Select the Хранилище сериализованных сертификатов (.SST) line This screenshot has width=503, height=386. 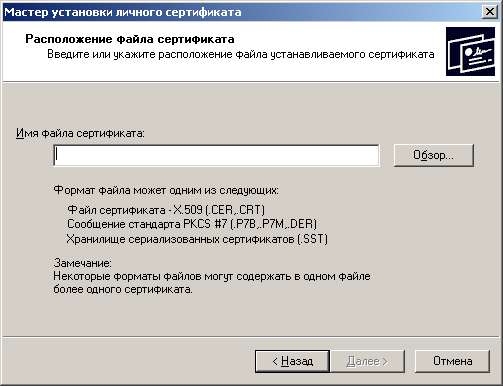197,239
